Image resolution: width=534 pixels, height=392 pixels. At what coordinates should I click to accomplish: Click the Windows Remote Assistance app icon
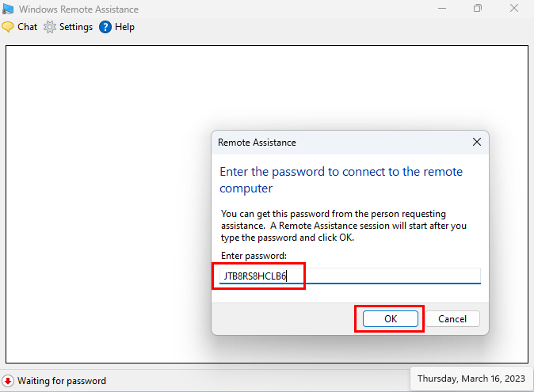(x=10, y=9)
